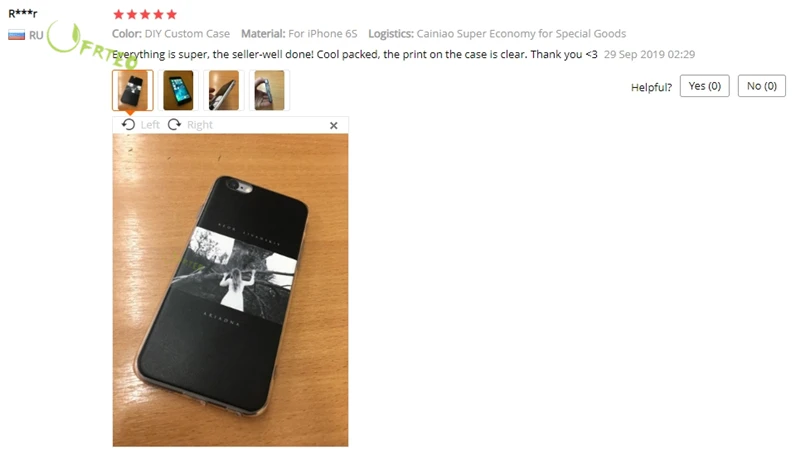The height and width of the screenshot is (454, 800).
Task: Click the Right rotate label
Action: (199, 125)
